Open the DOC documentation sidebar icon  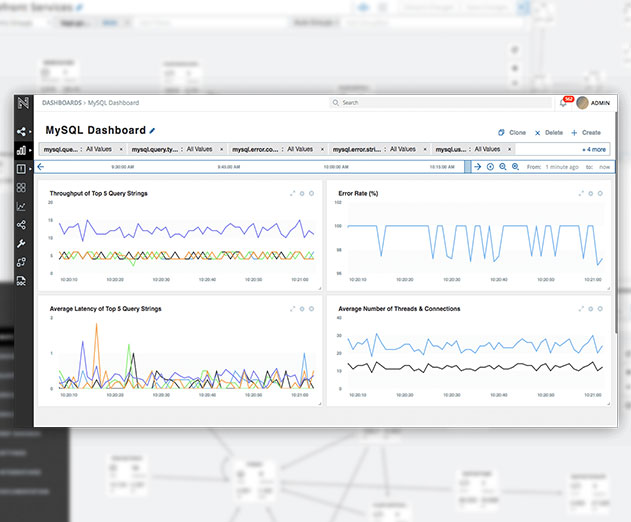click(x=21, y=281)
